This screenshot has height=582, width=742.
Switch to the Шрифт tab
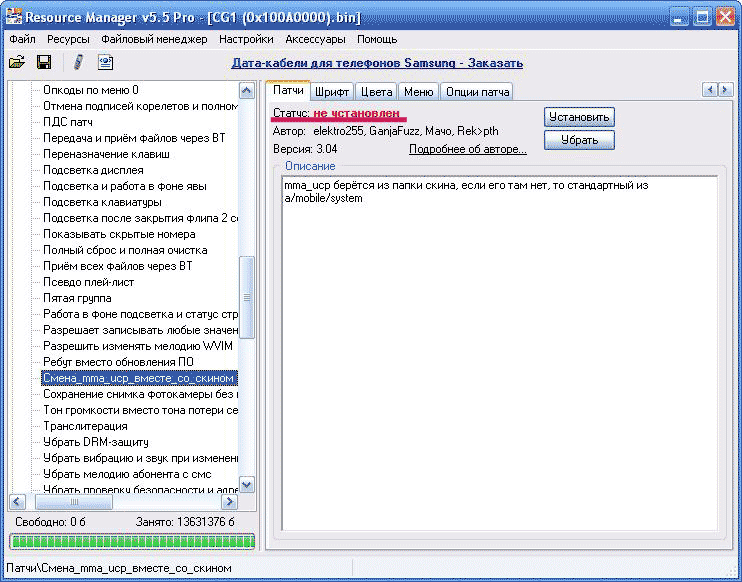pyautogui.click(x=332, y=92)
